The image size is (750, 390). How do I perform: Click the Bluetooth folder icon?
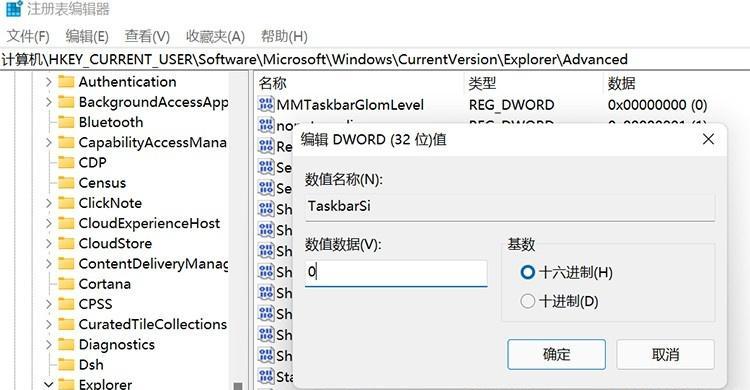click(x=66, y=122)
